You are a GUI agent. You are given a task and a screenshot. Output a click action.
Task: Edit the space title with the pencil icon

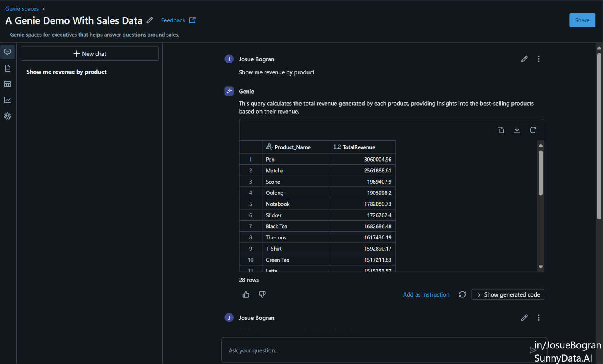(x=150, y=20)
